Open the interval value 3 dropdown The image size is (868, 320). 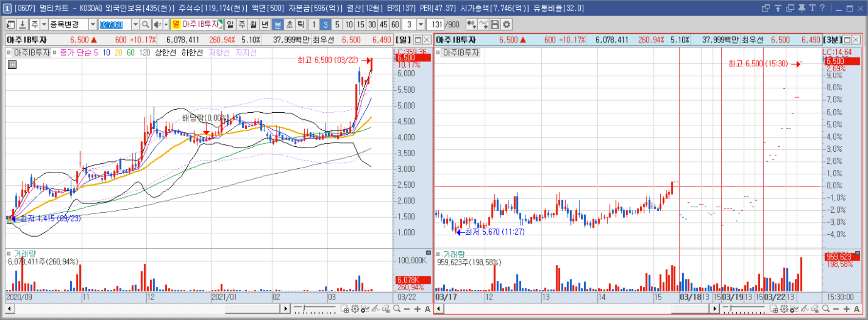pyautogui.click(x=421, y=24)
